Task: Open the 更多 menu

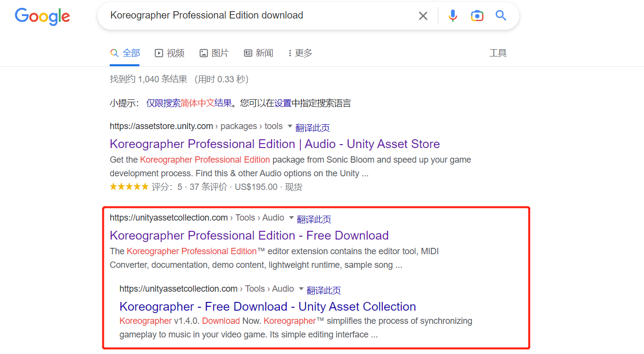Action: (300, 53)
